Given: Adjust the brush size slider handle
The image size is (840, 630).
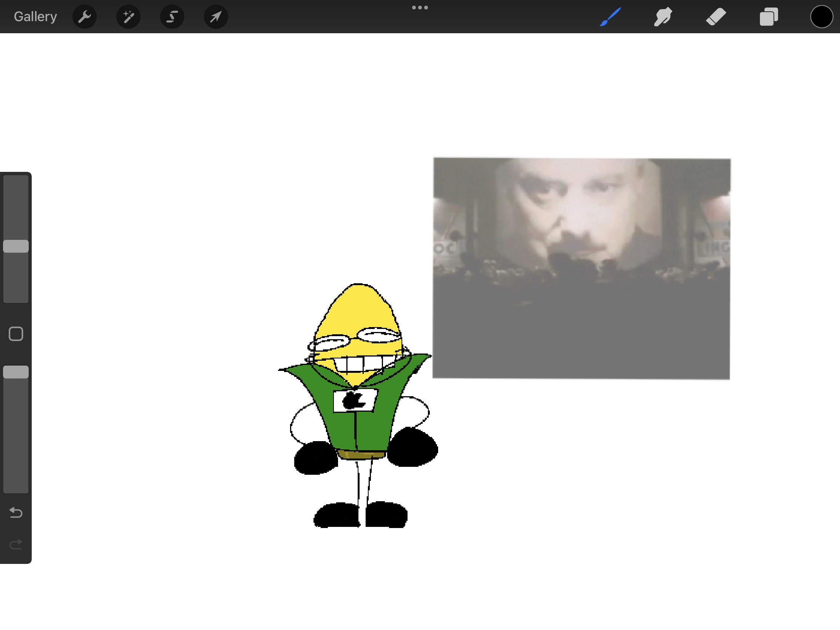Looking at the screenshot, I should pyautogui.click(x=15, y=246).
